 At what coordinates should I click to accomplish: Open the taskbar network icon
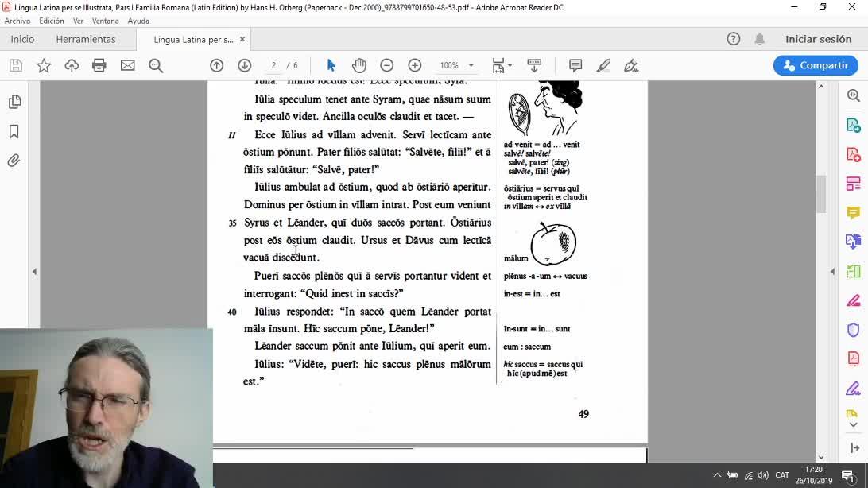coord(749,475)
